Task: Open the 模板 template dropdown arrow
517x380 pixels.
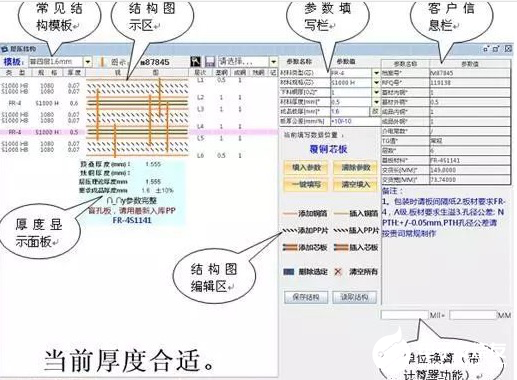Action: point(87,62)
